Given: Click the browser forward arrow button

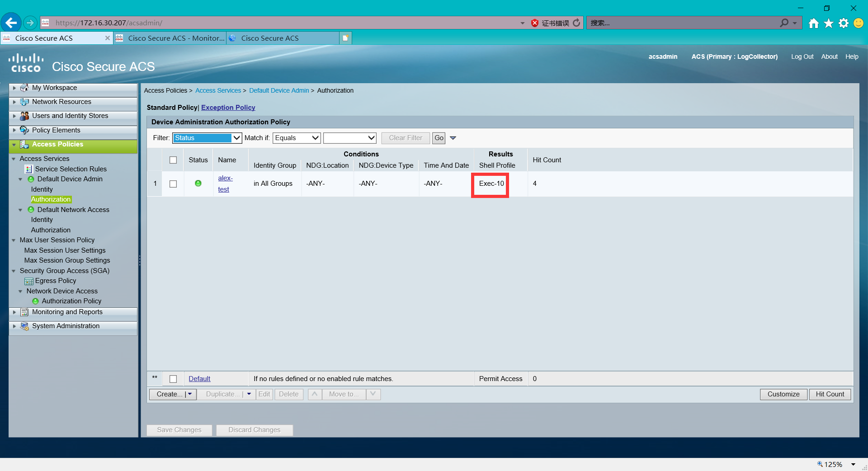Looking at the screenshot, I should click(30, 23).
